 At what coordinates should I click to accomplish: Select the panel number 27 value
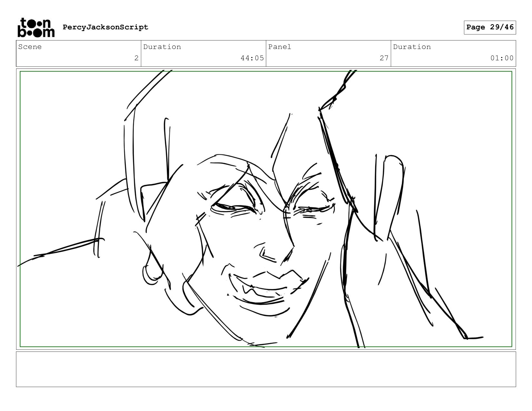pos(384,58)
